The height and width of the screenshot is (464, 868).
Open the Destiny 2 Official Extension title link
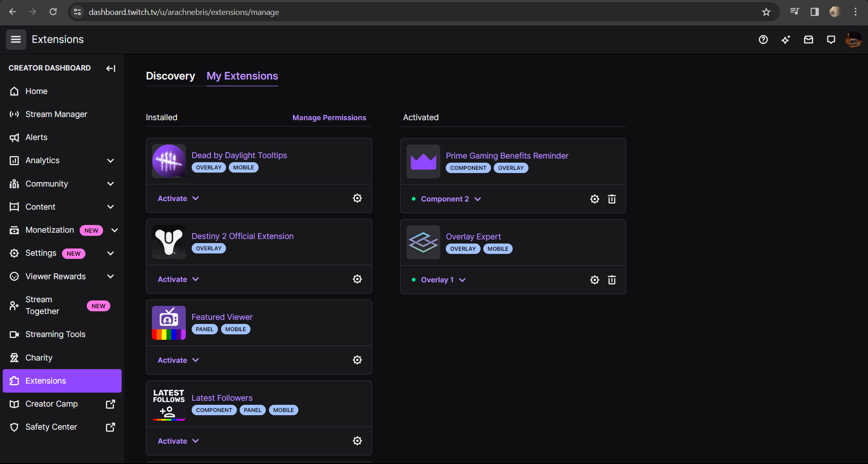click(x=242, y=236)
